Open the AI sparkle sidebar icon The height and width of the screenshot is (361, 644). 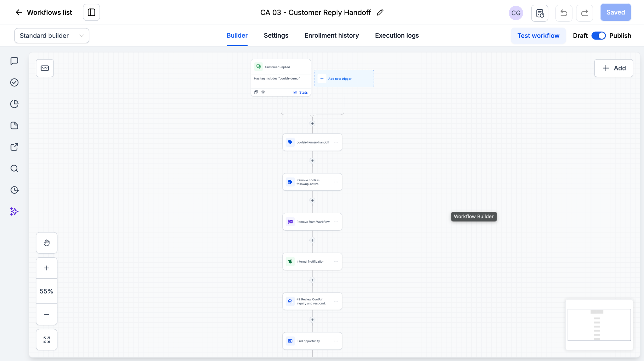click(x=14, y=211)
